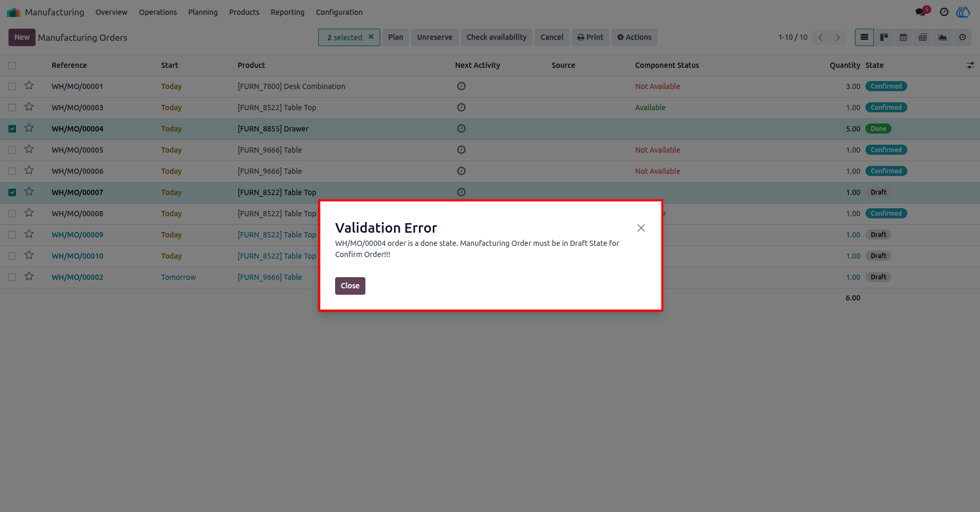
Task: Open activity clock for WH/MO/00006
Action: (x=461, y=171)
